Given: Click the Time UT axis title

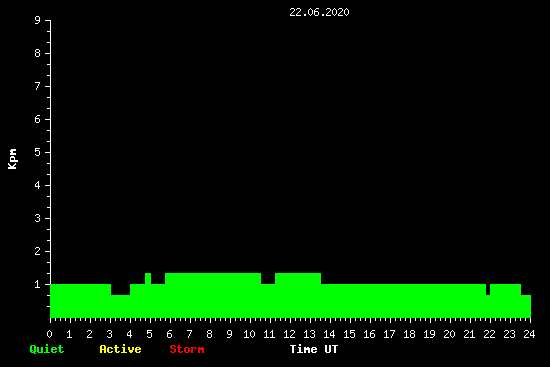Looking at the screenshot, I should 314,349.
